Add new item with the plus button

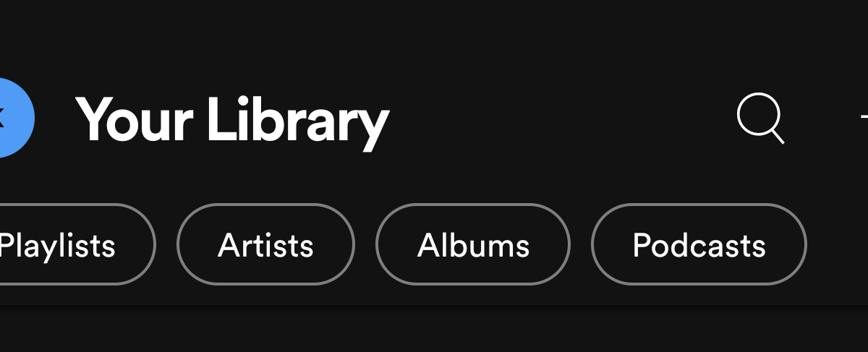coord(864,118)
